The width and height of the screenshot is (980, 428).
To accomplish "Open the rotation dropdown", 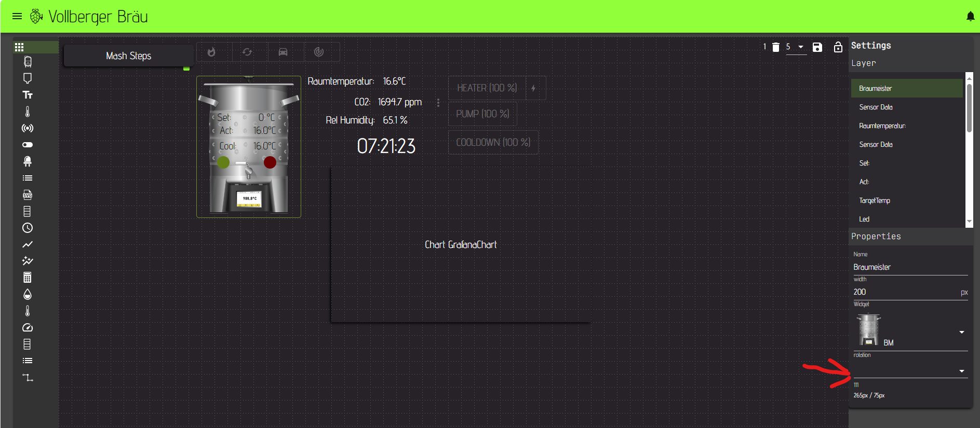I will pos(961,371).
